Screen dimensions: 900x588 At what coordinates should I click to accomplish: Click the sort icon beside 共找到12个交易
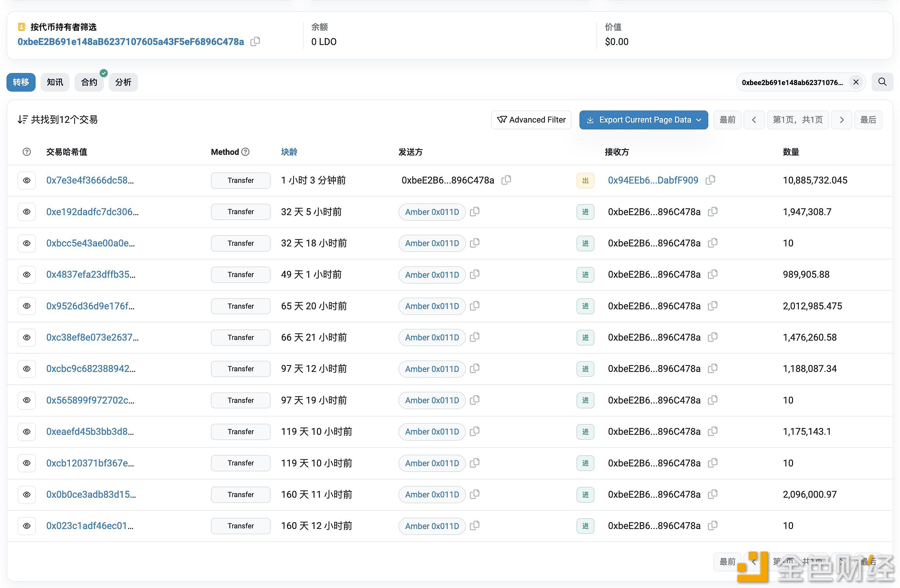23,119
